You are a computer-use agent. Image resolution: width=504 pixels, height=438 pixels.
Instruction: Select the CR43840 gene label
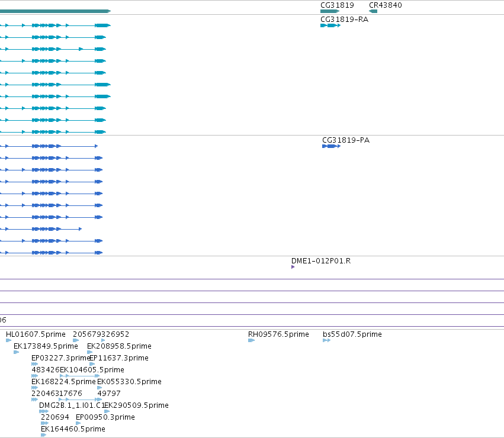point(385,5)
